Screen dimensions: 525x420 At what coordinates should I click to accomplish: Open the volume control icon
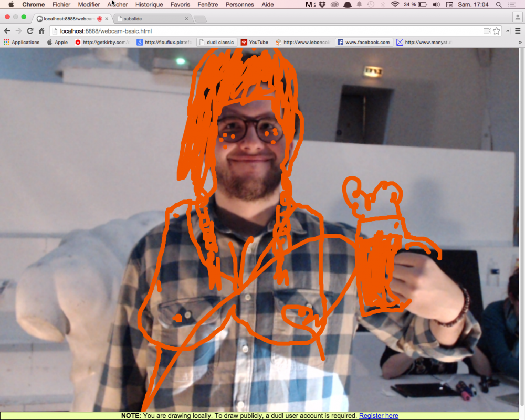point(436,4)
